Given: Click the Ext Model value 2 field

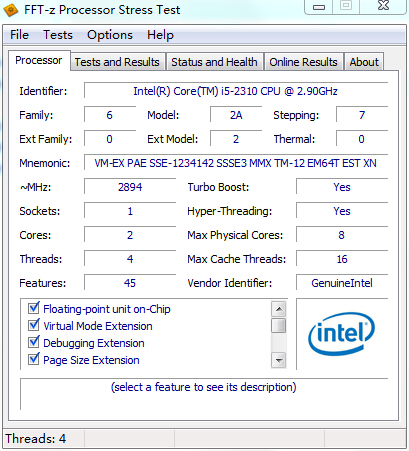Looking at the screenshot, I should [236, 139].
